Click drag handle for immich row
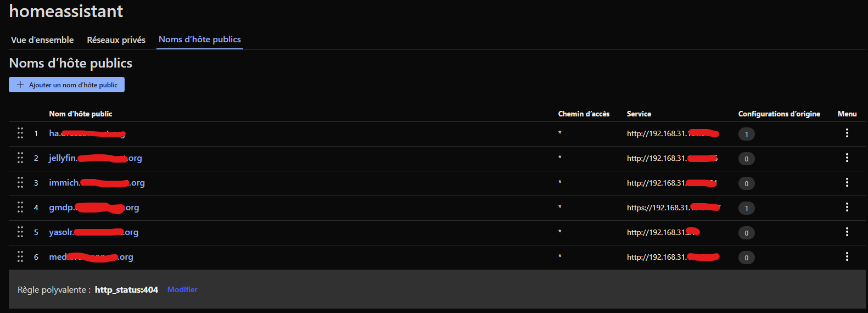868x313 pixels. coord(20,183)
